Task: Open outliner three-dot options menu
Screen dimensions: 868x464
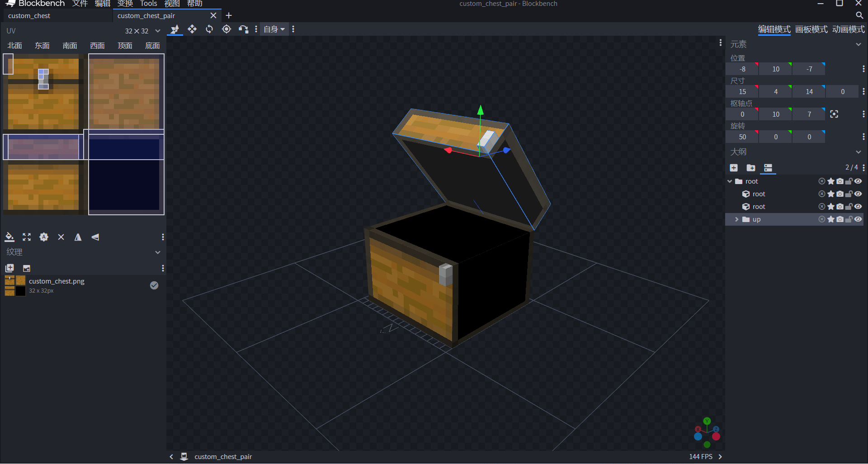Action: pos(863,168)
